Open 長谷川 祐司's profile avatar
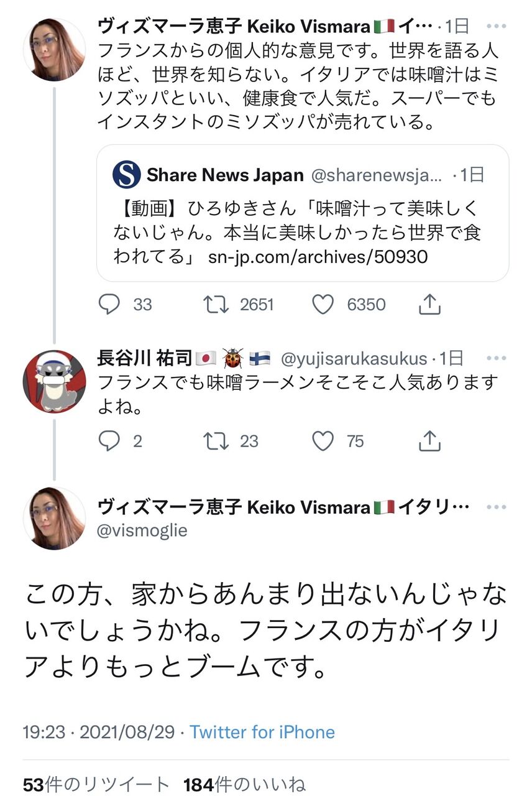The image size is (532, 796). pos(54,381)
